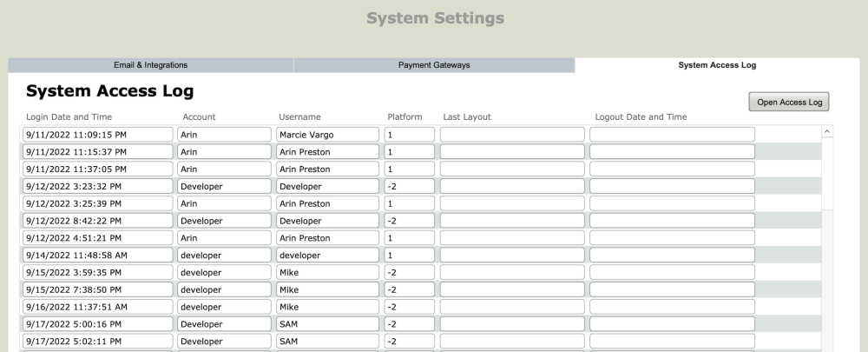Select the System Access Log tab
The image size is (868, 352).
717,65
